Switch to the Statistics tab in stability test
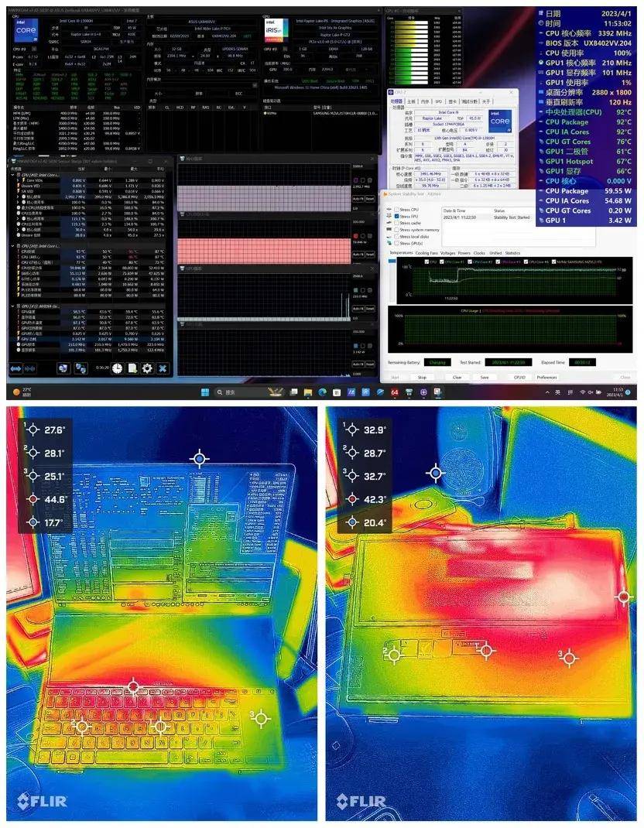Viewport: 644px width, 828px height. 513,253
